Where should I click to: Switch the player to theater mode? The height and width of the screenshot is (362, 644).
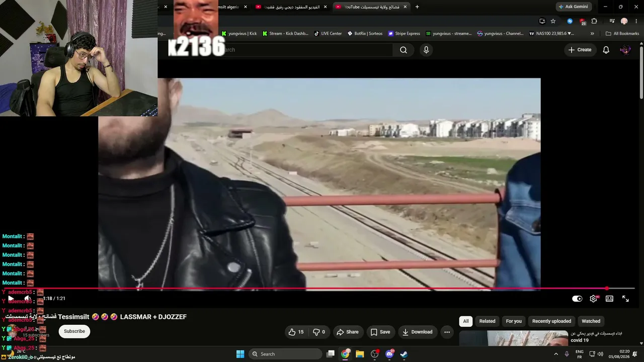[609, 299]
